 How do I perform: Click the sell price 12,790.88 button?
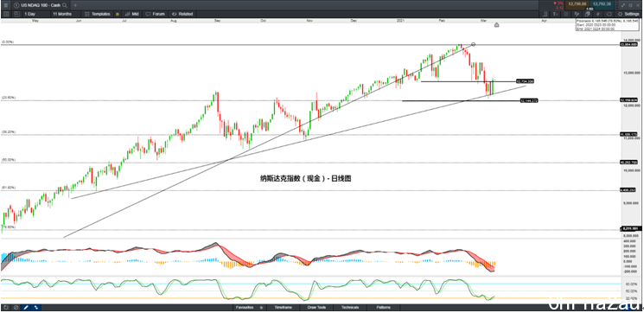[577, 5]
